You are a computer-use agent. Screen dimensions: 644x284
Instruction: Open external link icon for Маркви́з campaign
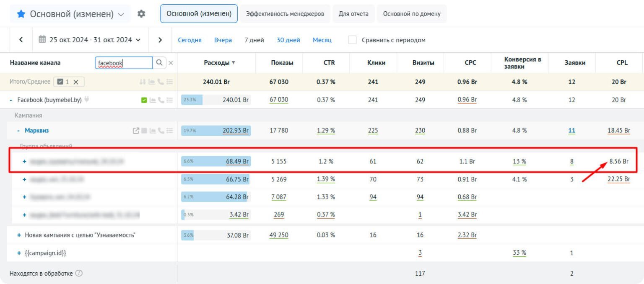[136, 131]
